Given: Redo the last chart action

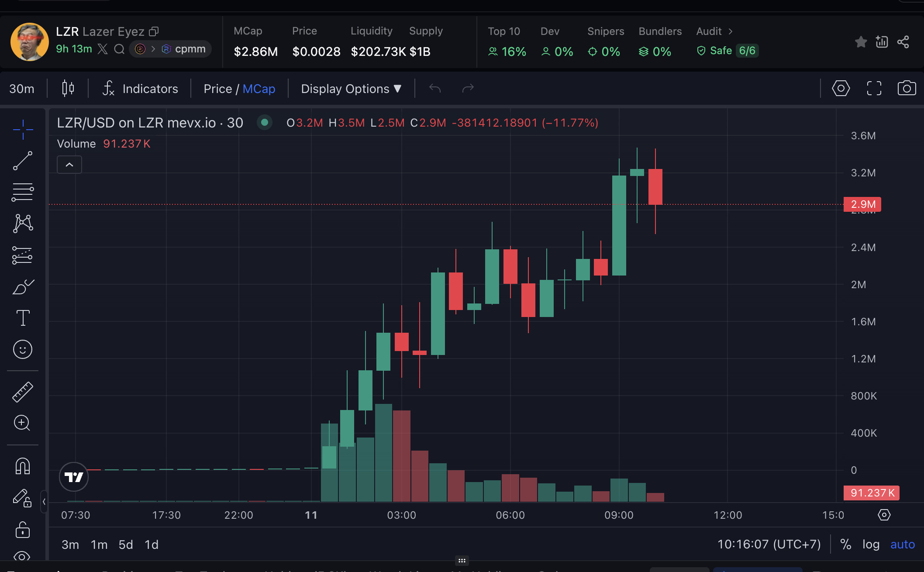Looking at the screenshot, I should (468, 89).
